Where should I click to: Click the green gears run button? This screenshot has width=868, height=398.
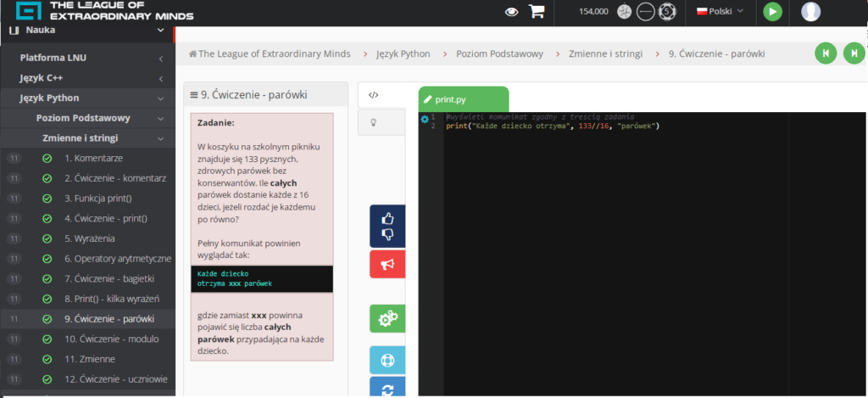click(387, 318)
